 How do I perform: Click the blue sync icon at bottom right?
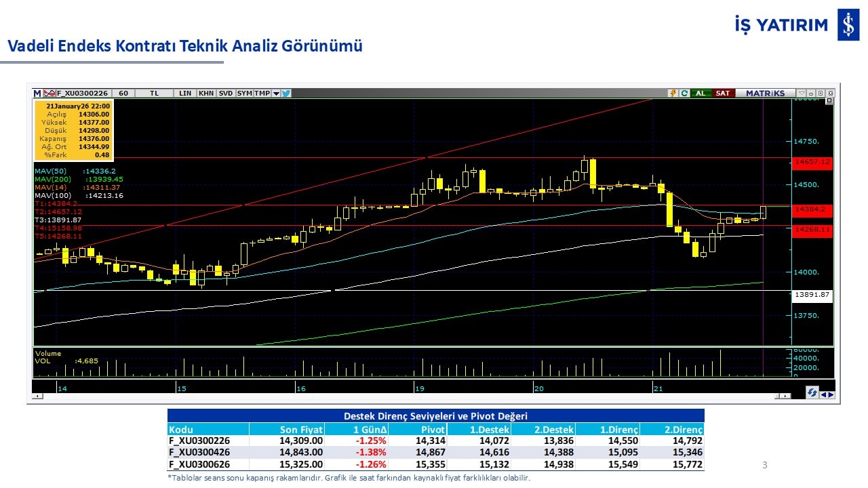[812, 393]
